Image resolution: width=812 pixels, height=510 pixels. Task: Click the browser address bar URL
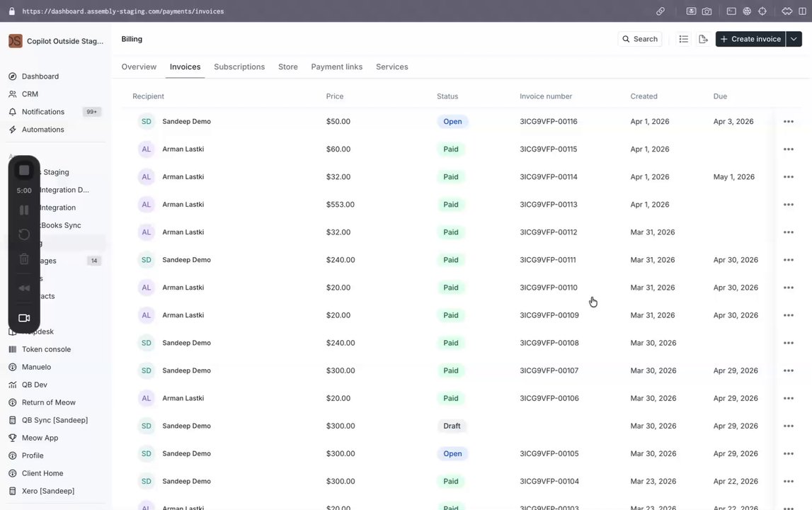click(122, 11)
